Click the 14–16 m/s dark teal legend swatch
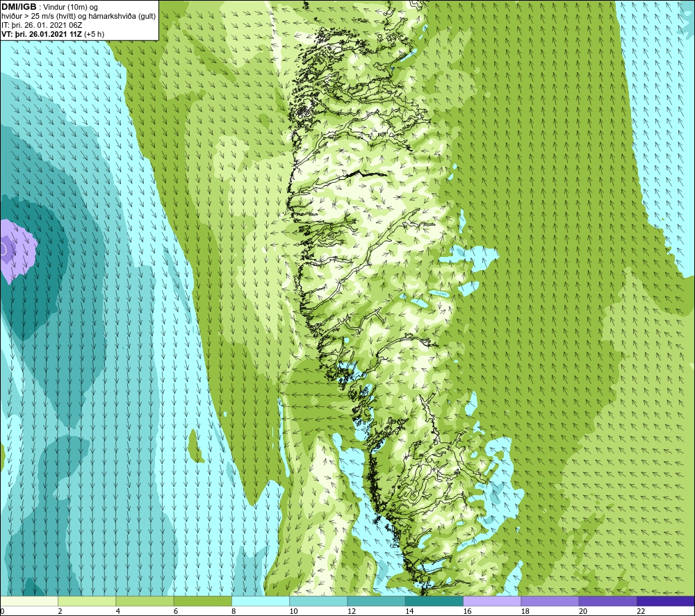 pyautogui.click(x=434, y=601)
